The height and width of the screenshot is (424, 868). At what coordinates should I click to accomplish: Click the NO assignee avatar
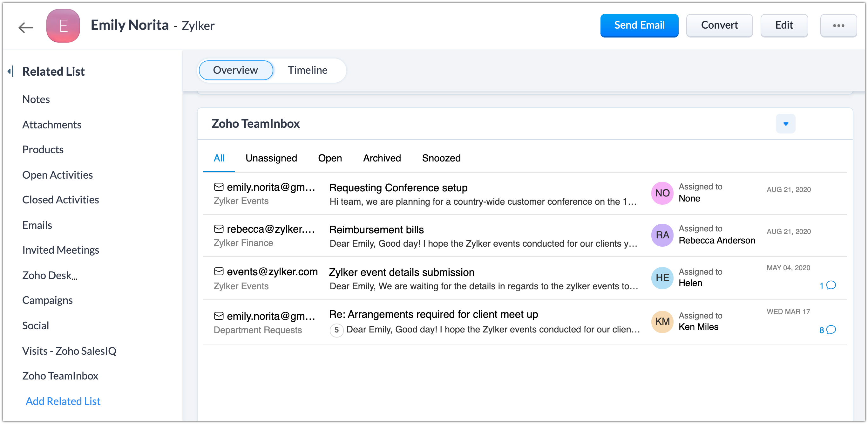(662, 193)
